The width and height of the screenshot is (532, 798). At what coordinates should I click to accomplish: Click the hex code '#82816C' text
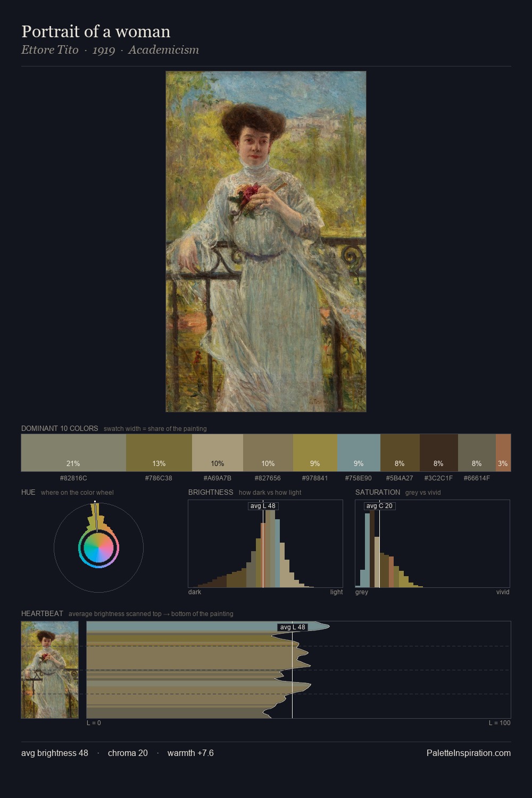[73, 478]
